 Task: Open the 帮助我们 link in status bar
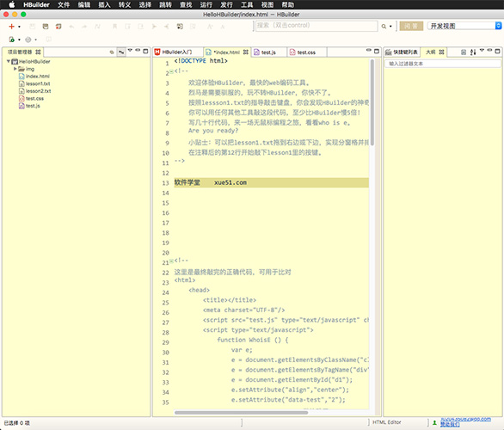point(450,425)
